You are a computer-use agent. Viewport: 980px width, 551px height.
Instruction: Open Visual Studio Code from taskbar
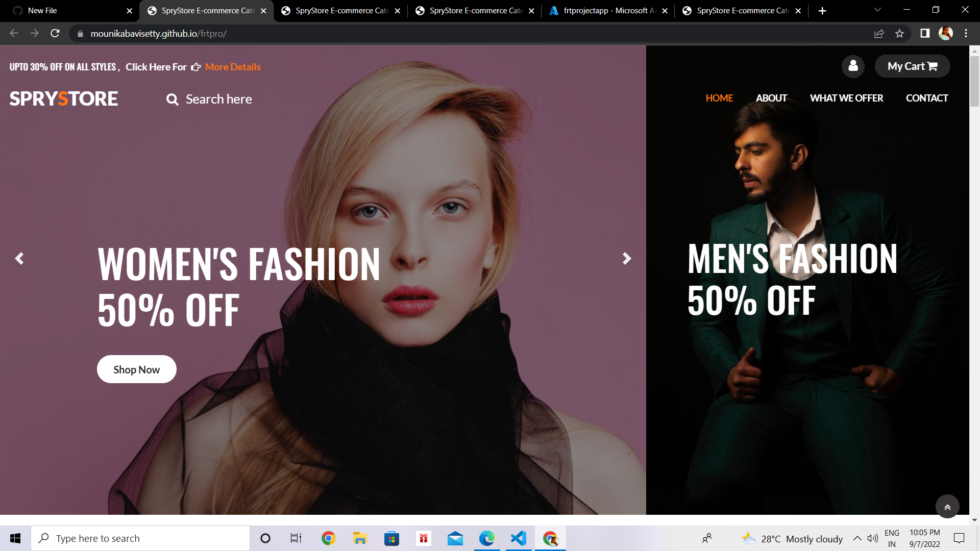518,538
